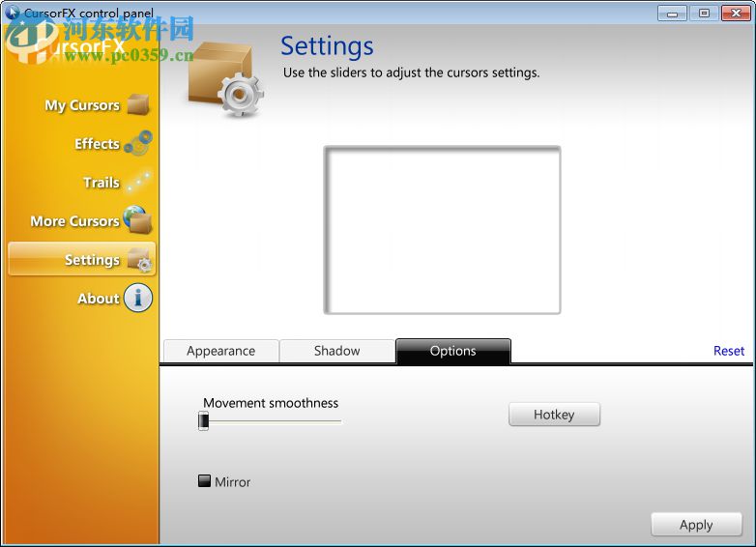Viewport: 756px width, 547px height.
Task: Click the Movement smoothness slider handle
Action: (203, 420)
